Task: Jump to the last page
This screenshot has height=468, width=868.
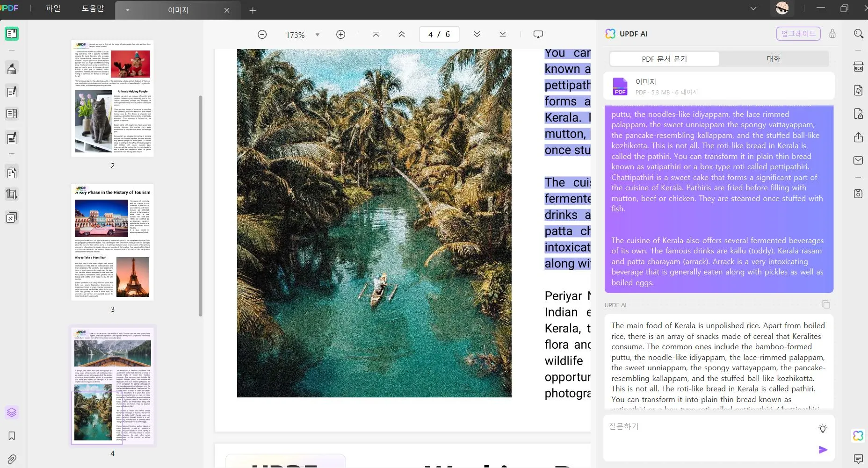Action: (503, 34)
